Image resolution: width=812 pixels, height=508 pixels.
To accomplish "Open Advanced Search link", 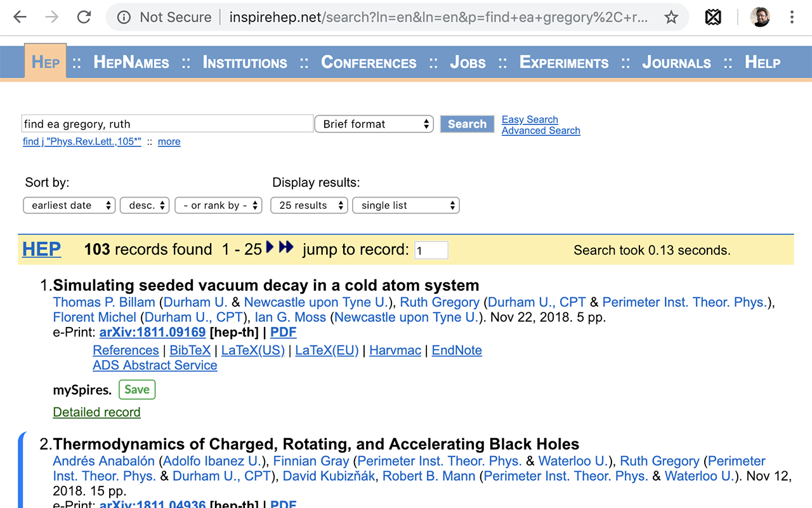I will pos(540,131).
